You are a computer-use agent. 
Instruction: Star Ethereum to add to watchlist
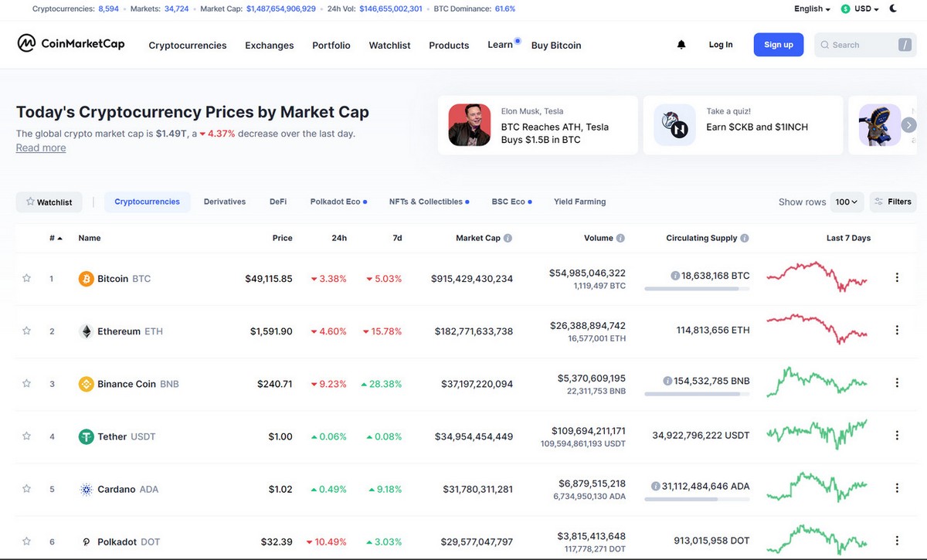(x=26, y=330)
